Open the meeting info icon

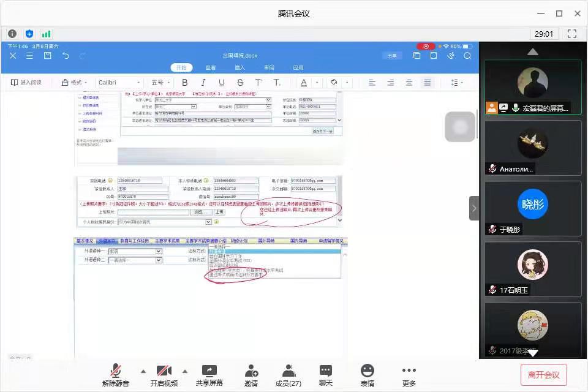pos(12,34)
